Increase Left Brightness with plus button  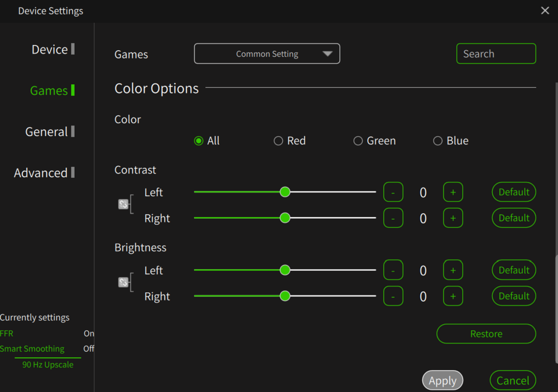pyautogui.click(x=453, y=270)
